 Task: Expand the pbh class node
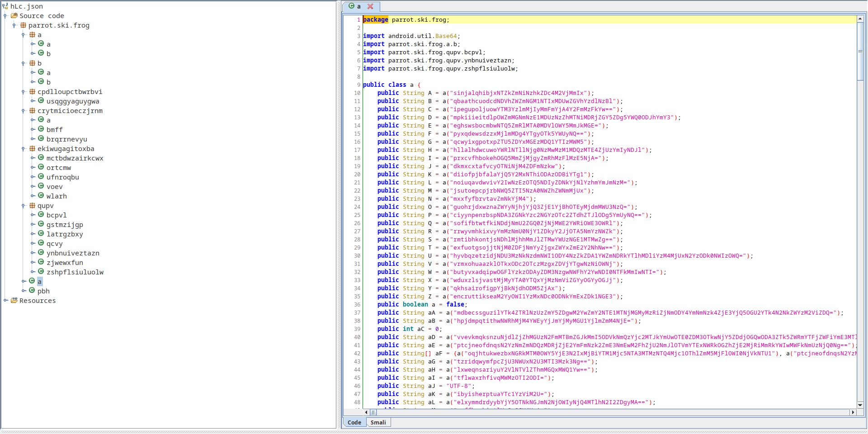pyautogui.click(x=24, y=291)
